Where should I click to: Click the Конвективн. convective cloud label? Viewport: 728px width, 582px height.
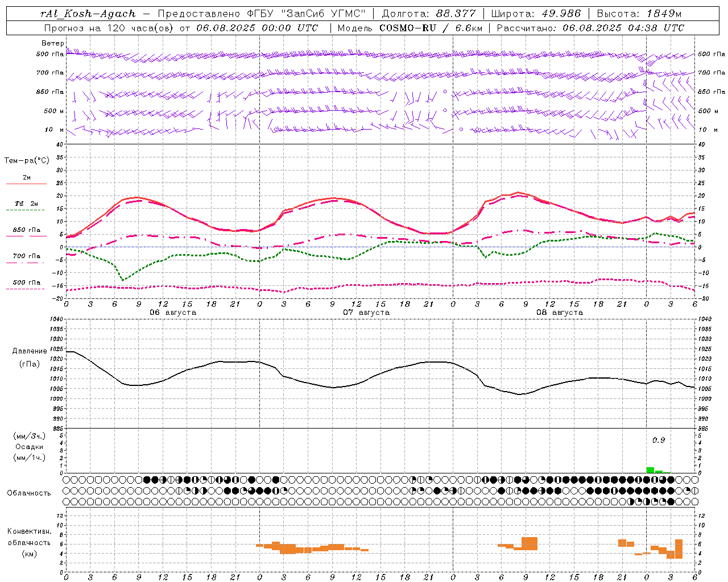click(30, 531)
